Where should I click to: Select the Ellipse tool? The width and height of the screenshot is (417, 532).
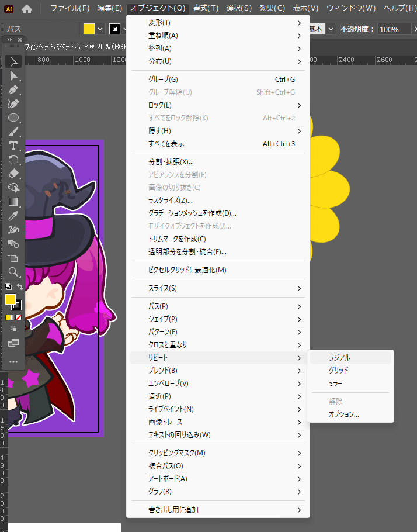tap(13, 118)
